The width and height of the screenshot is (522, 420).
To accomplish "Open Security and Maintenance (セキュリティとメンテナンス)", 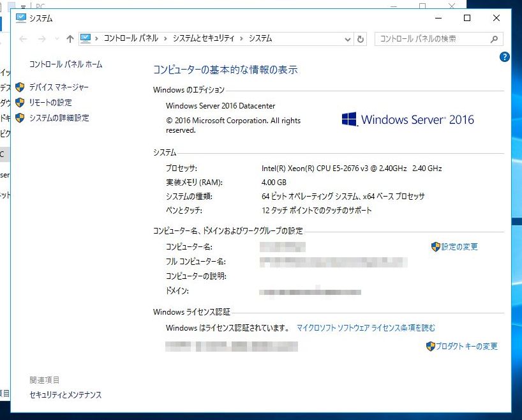I will pos(66,395).
